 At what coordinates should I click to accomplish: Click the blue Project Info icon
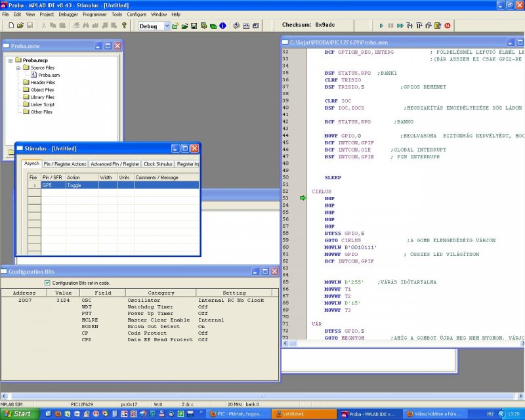(222, 26)
